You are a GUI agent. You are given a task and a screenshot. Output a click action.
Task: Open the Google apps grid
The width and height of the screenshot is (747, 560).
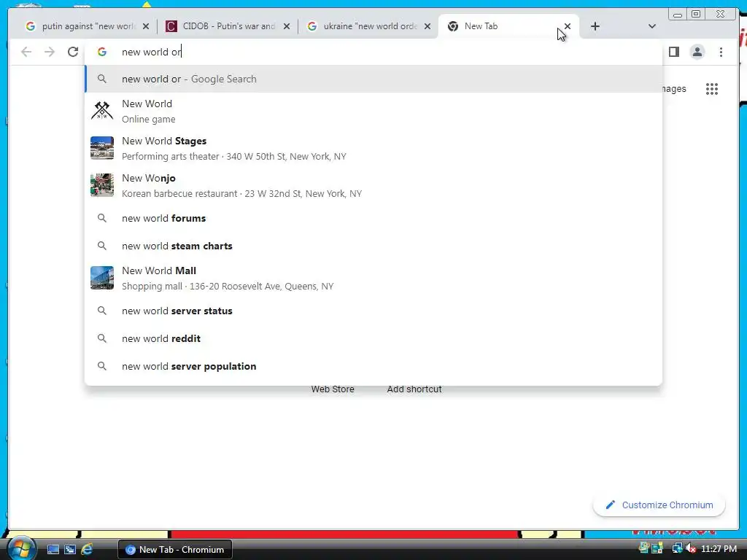pyautogui.click(x=712, y=88)
